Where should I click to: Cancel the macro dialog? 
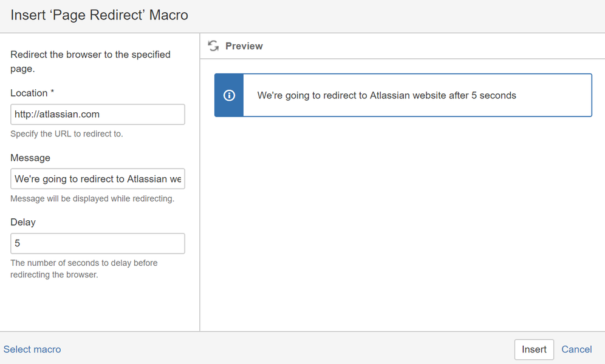[576, 349]
